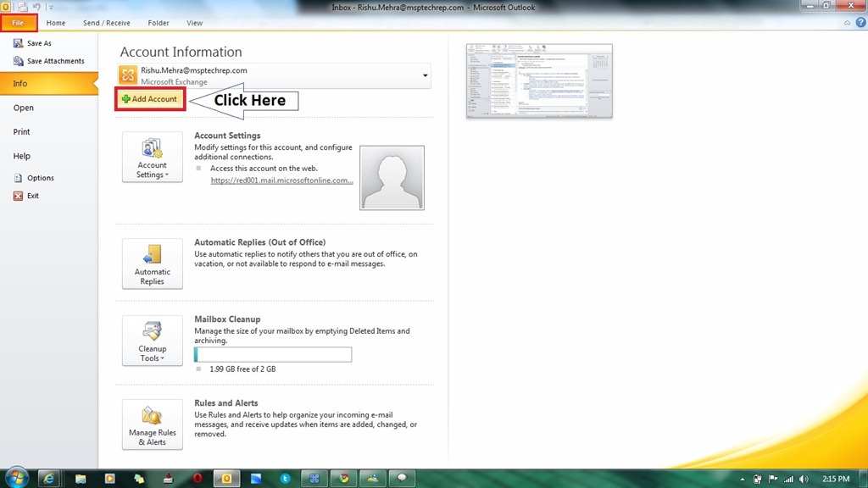Click the blue question mark Help icon
Viewport: 868px width, 488px height.
point(861,23)
